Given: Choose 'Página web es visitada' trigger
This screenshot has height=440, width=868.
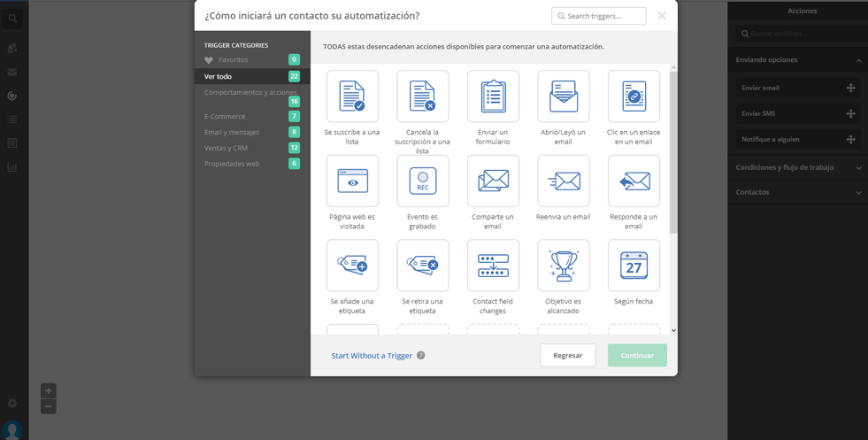Looking at the screenshot, I should tap(352, 181).
